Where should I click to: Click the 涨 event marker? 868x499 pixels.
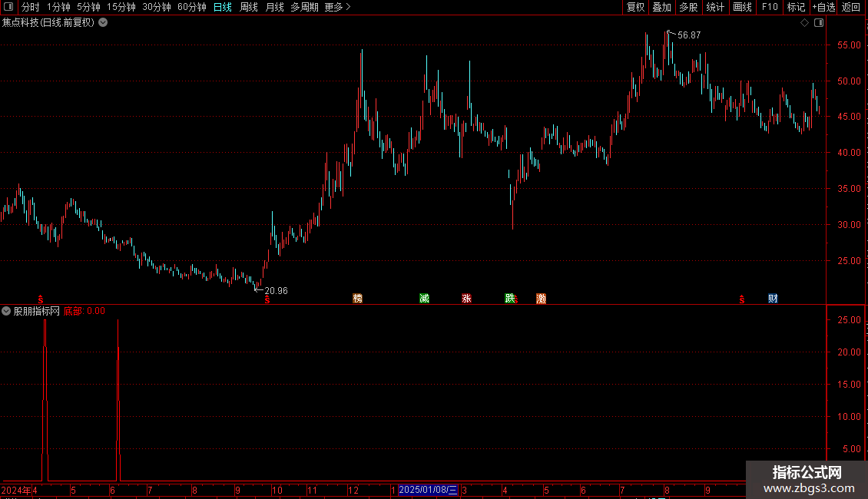pos(467,298)
